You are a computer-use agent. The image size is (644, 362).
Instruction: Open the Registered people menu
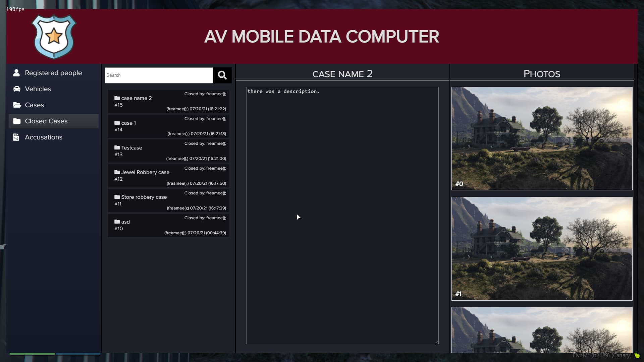point(54,73)
